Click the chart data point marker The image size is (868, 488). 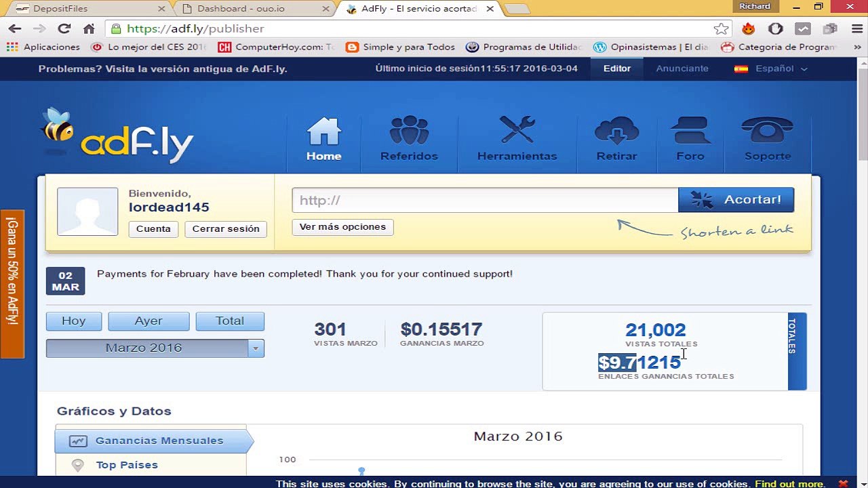361,470
